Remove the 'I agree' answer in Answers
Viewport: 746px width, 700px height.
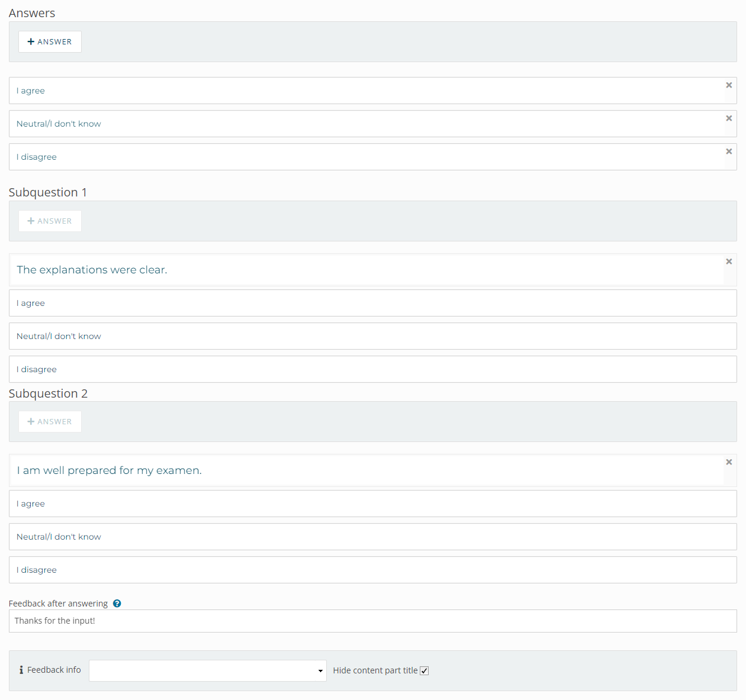click(729, 85)
